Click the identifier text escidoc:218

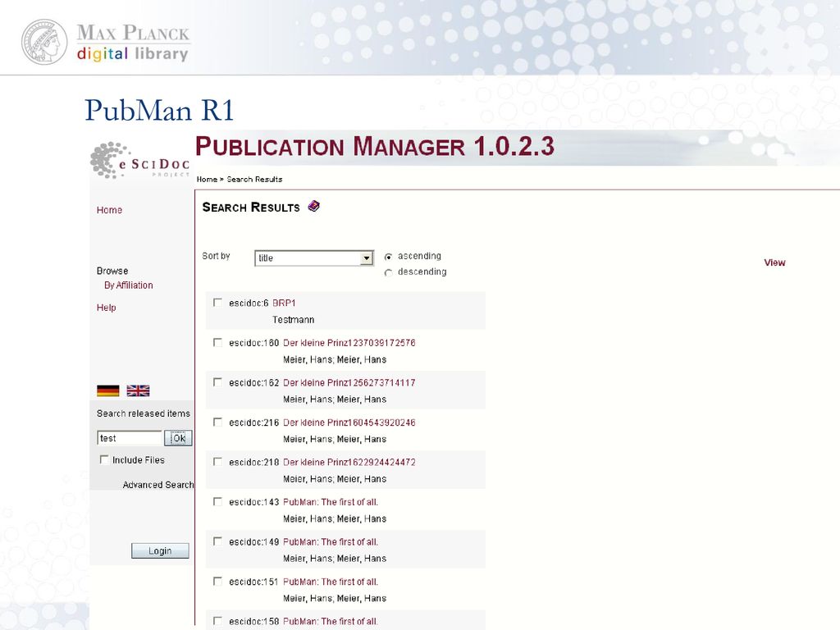tap(254, 463)
